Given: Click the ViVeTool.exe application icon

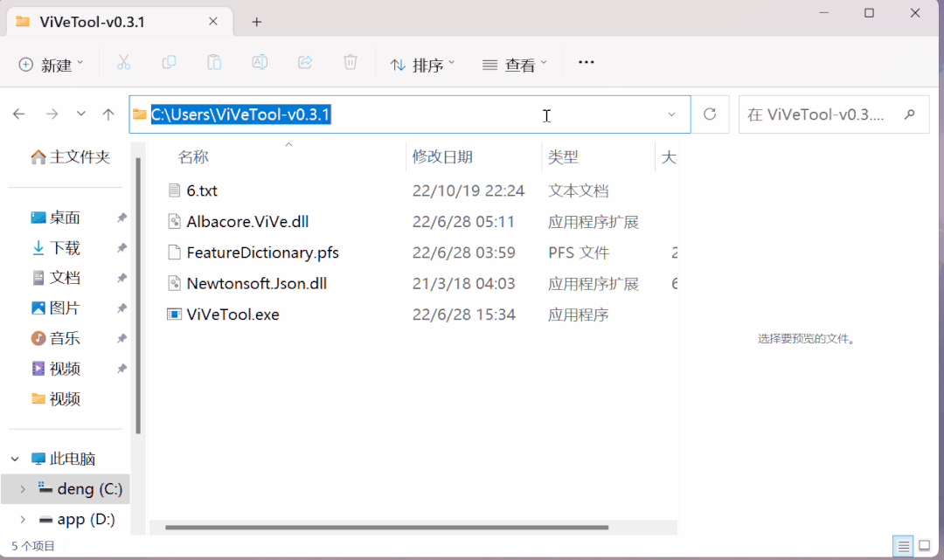Looking at the screenshot, I should 174,314.
